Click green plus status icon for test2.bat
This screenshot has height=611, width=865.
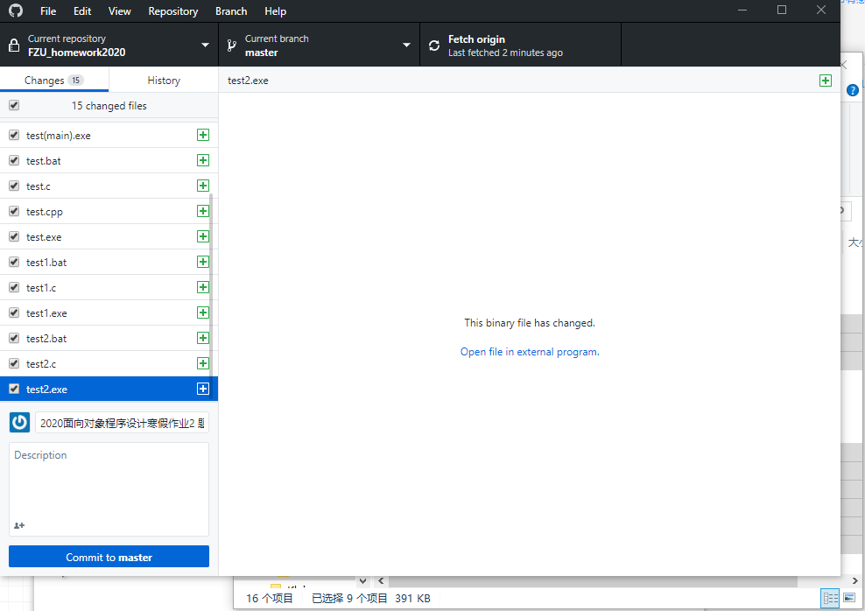click(203, 338)
